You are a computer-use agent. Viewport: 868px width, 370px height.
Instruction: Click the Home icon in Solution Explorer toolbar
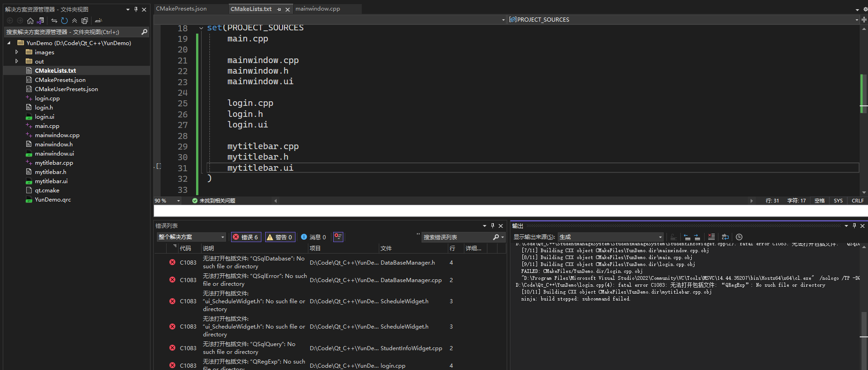click(x=30, y=21)
